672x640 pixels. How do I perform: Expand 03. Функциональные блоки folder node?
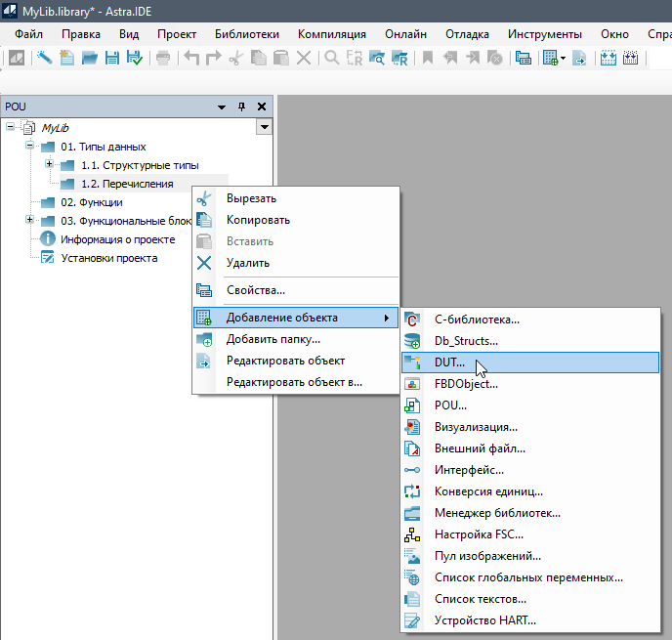[30, 221]
